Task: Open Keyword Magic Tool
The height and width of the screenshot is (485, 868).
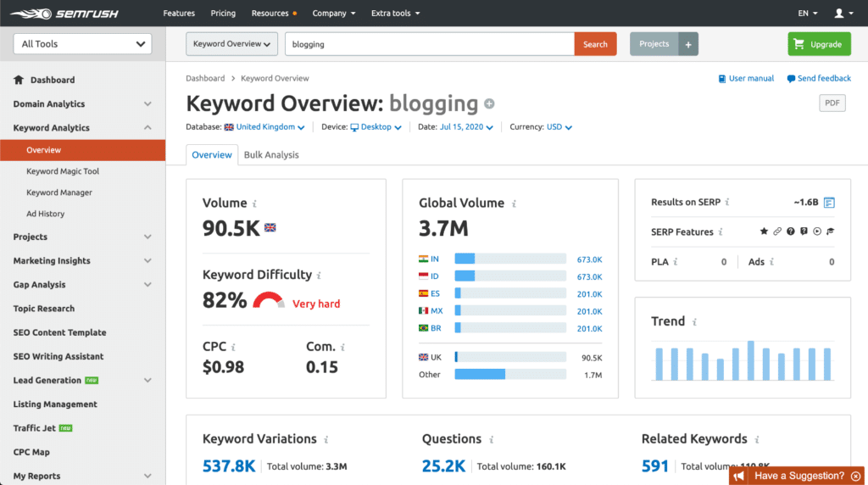Action: (63, 171)
